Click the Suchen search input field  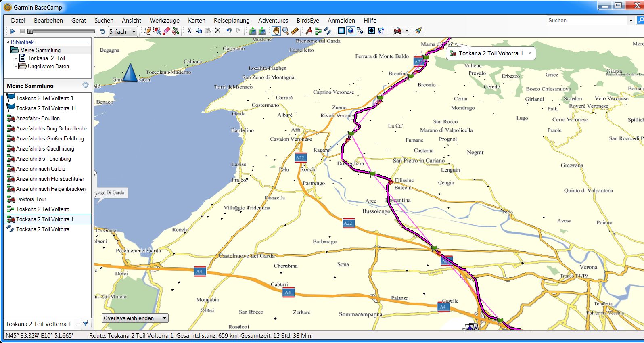[587, 20]
